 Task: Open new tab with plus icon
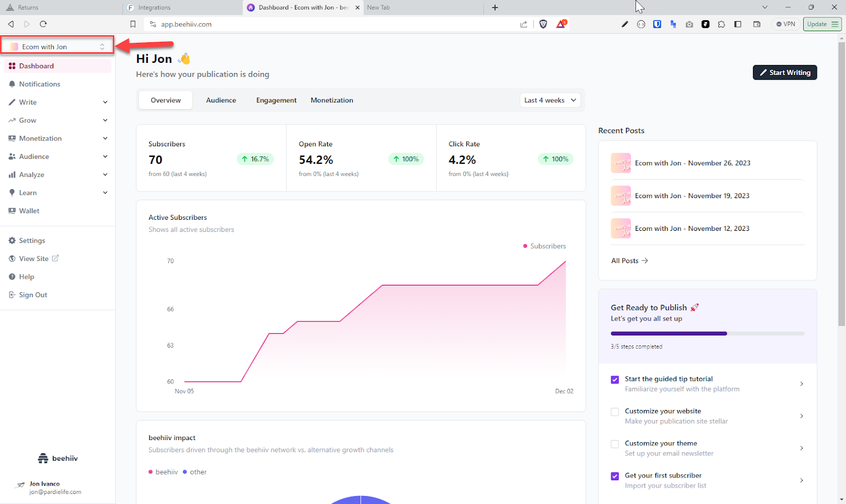coord(495,7)
